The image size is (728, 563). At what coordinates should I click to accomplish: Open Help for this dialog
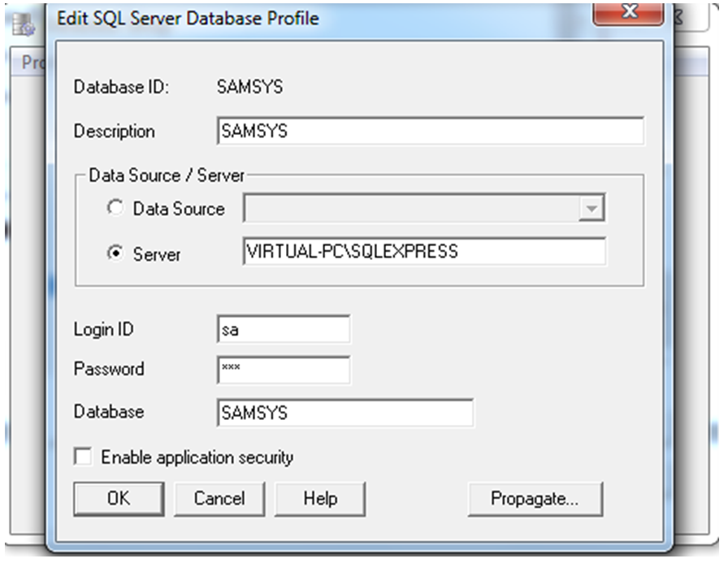pyautogui.click(x=320, y=499)
